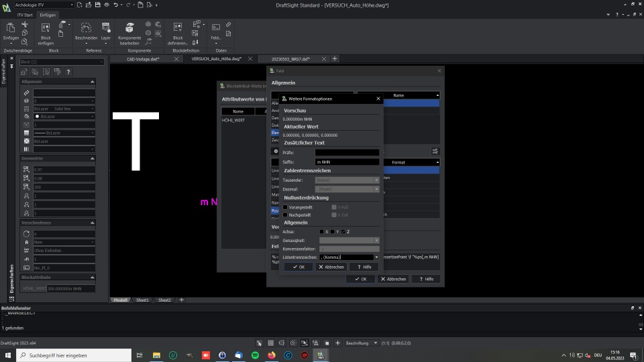Click Abbrechen in Weitere Formatoptionen dialog

pos(331,267)
